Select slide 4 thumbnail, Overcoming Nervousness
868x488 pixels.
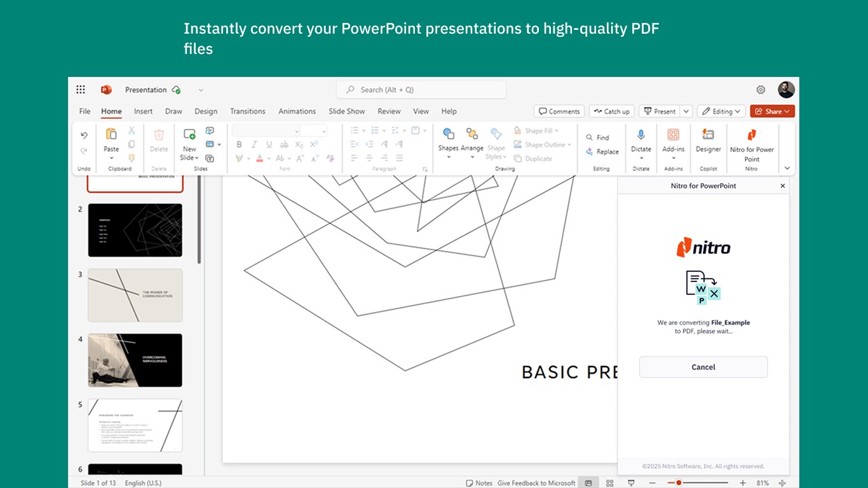pyautogui.click(x=135, y=360)
